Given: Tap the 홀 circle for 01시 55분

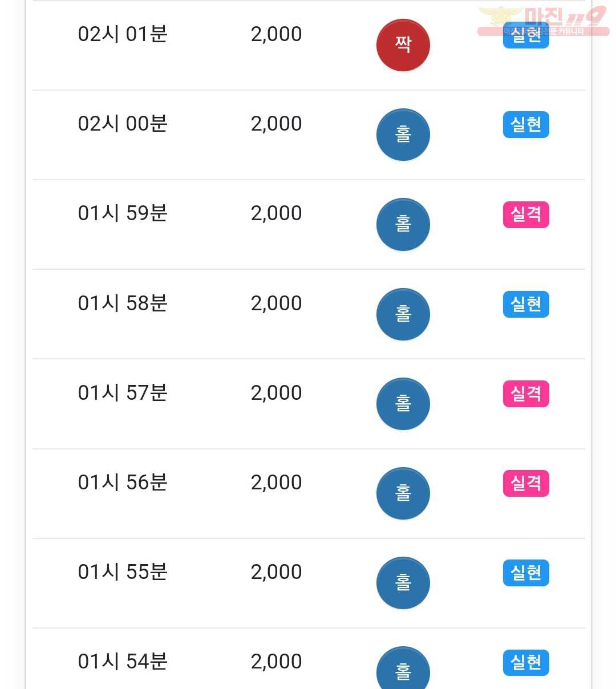Looking at the screenshot, I should click(x=403, y=583).
